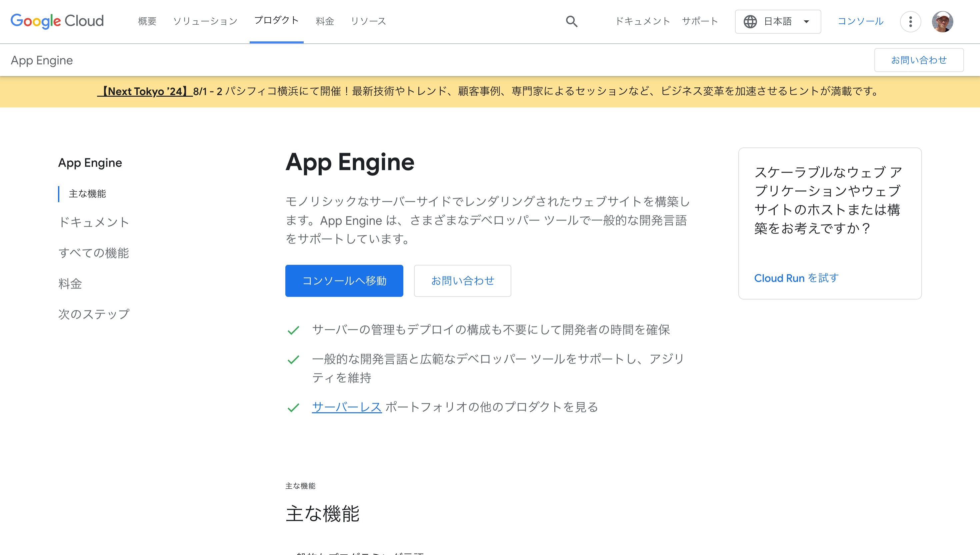Click the Google Cloud logo

(x=57, y=21)
